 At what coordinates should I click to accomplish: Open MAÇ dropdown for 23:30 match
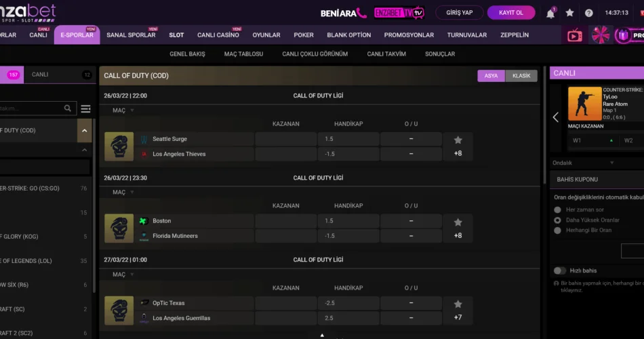123,193
